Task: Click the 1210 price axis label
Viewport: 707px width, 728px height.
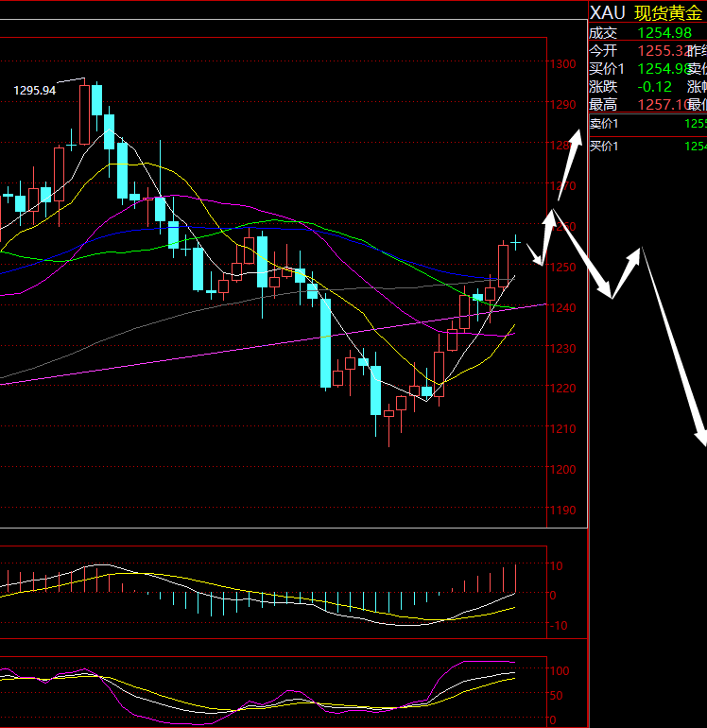Action: pyautogui.click(x=563, y=428)
